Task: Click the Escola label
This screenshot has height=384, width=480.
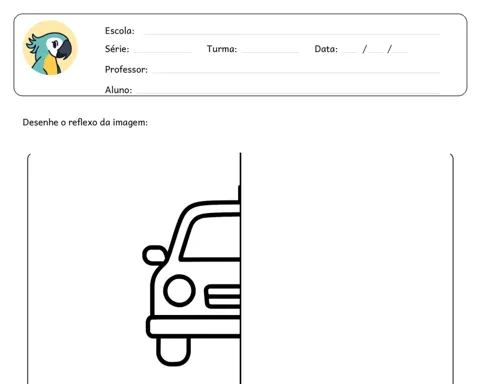Action: (120, 31)
